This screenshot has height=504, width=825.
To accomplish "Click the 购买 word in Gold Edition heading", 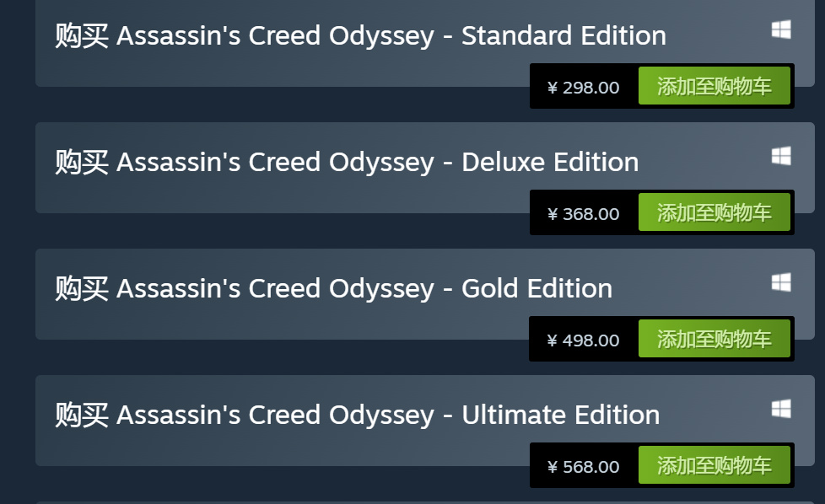I will point(82,288).
